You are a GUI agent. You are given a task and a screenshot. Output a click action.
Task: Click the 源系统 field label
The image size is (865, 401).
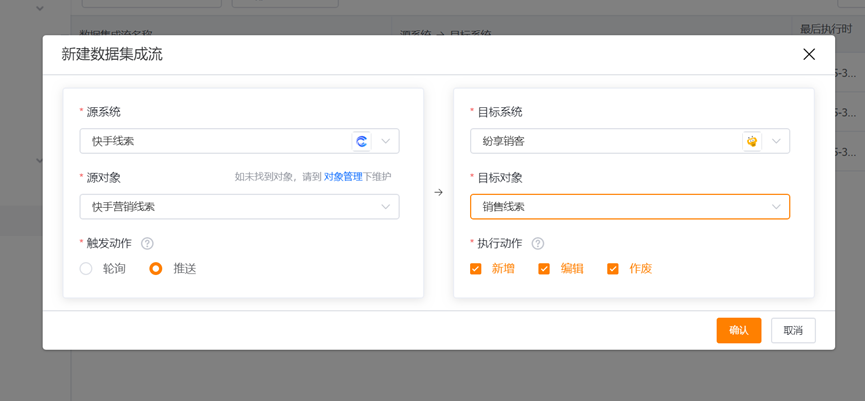pos(104,113)
